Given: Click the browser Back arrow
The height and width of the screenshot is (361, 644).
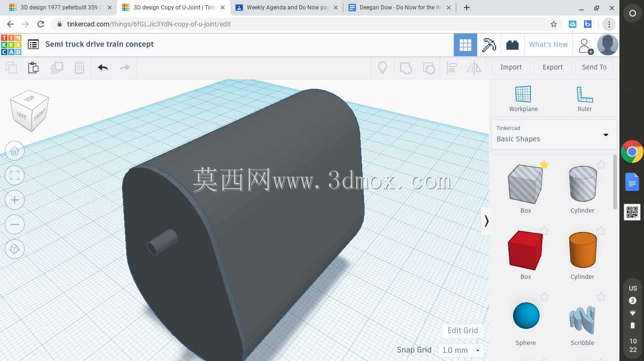Looking at the screenshot, I should coord(10,24).
